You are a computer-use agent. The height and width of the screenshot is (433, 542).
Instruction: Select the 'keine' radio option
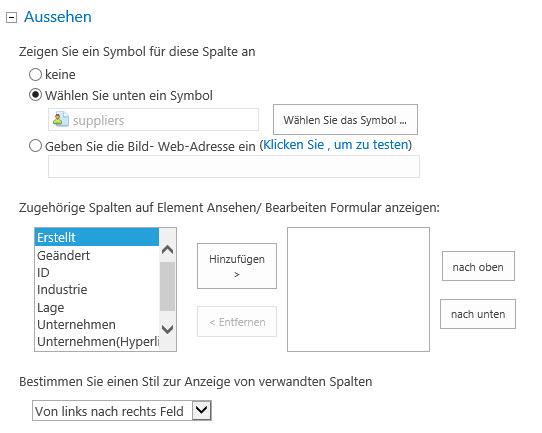pyautogui.click(x=35, y=74)
